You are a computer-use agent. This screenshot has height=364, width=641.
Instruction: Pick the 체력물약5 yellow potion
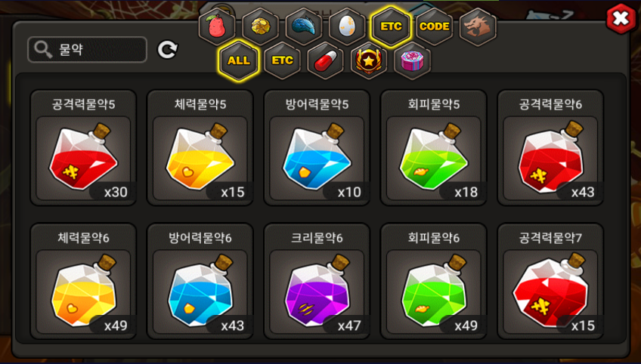200,148
